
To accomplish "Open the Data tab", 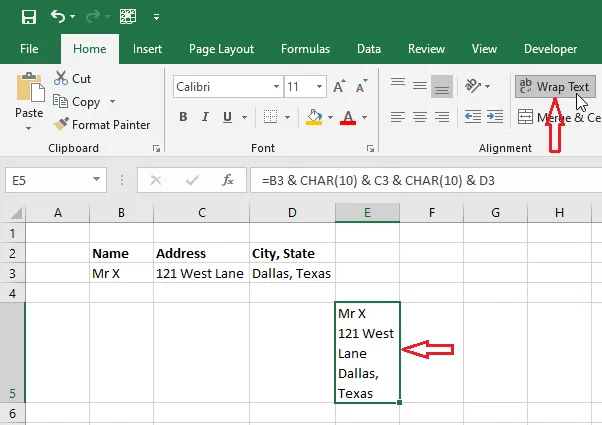I will [x=369, y=49].
